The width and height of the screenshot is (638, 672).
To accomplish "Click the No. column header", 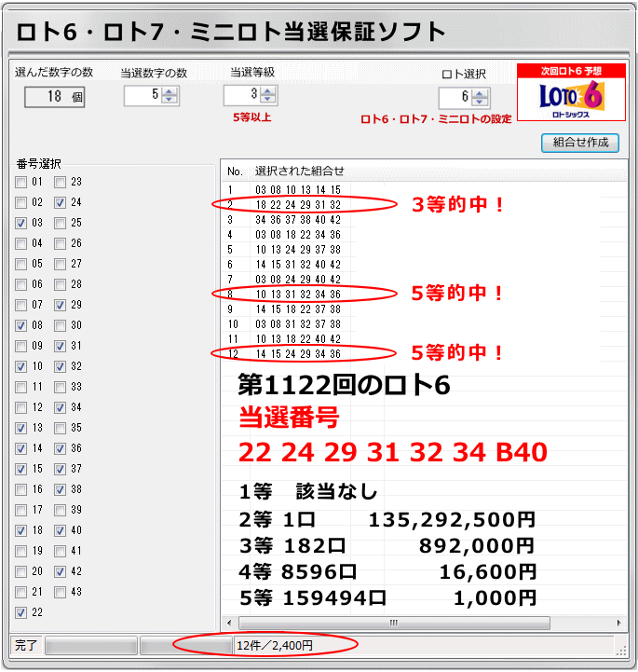I will pyautogui.click(x=236, y=171).
